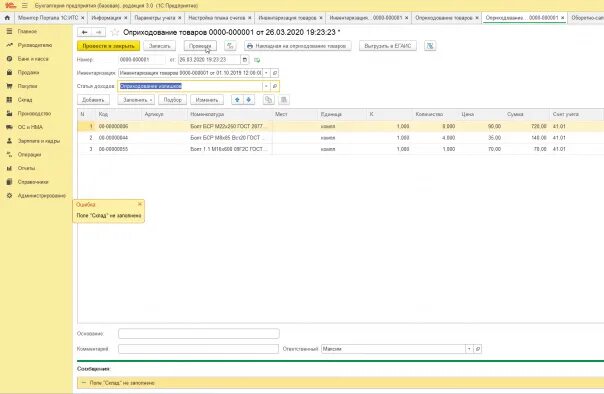Switch to Оприходование товаров list tab
Viewport: 604px width, 394px height.
click(444, 18)
